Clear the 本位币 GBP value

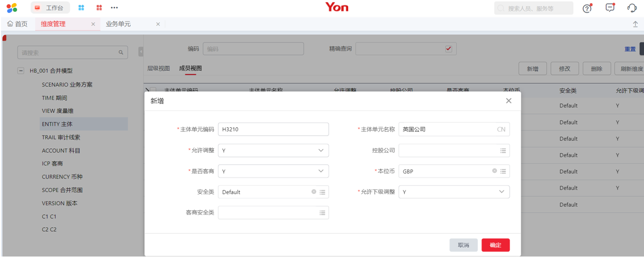[x=494, y=171]
